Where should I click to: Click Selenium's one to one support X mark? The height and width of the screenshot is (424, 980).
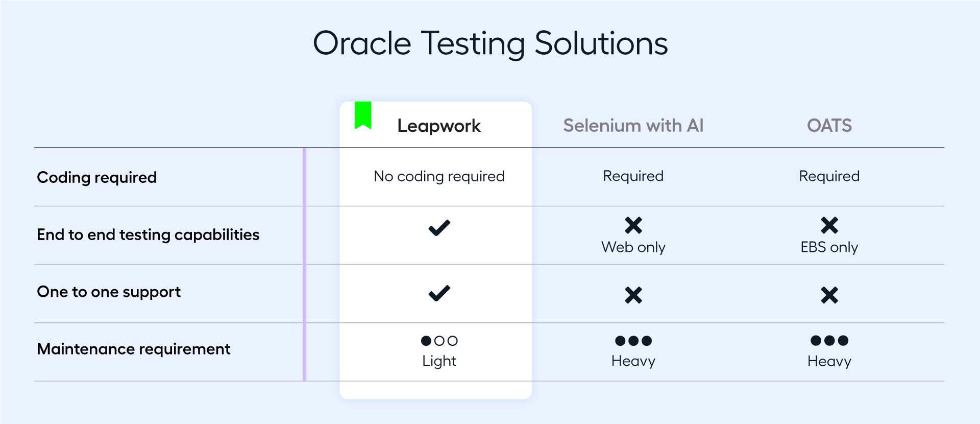[x=633, y=295]
